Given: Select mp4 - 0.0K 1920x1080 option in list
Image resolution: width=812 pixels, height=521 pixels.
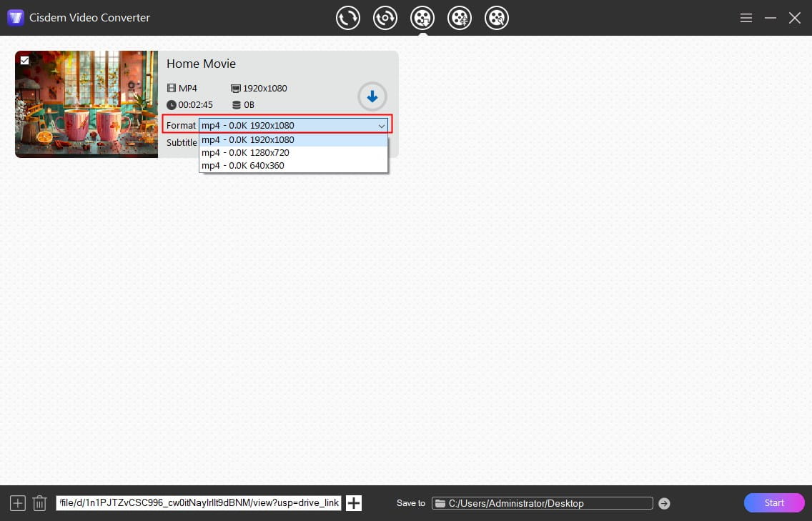Looking at the screenshot, I should point(293,140).
